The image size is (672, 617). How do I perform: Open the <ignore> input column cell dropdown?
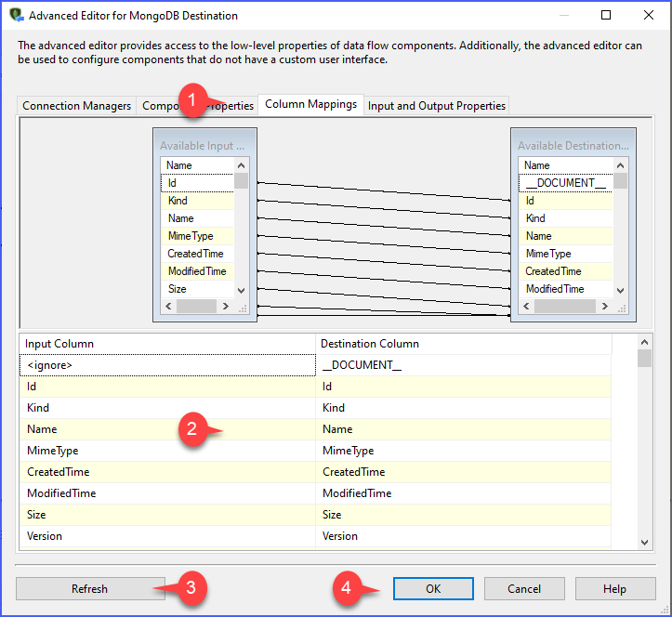pos(167,365)
